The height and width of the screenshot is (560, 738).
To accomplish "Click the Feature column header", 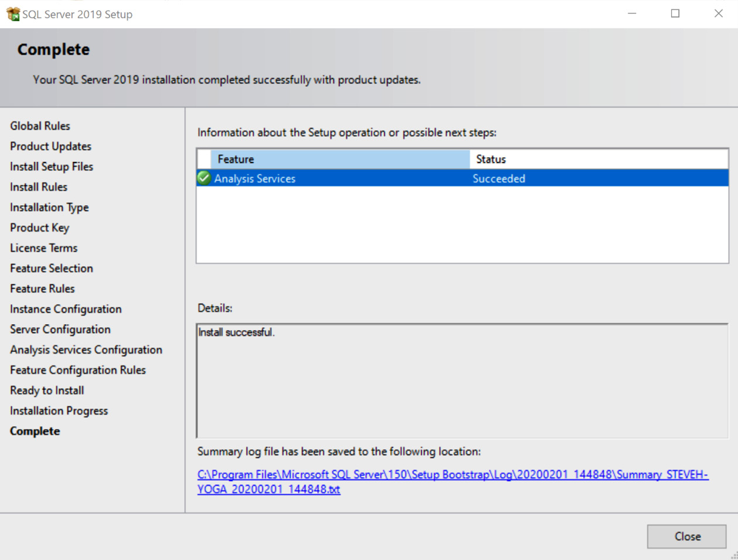I will 340,159.
